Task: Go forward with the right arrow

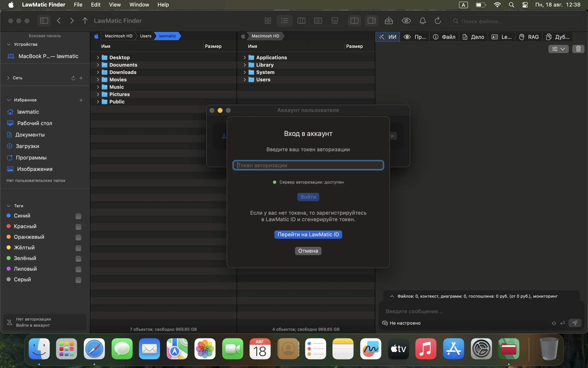Action: point(72,21)
